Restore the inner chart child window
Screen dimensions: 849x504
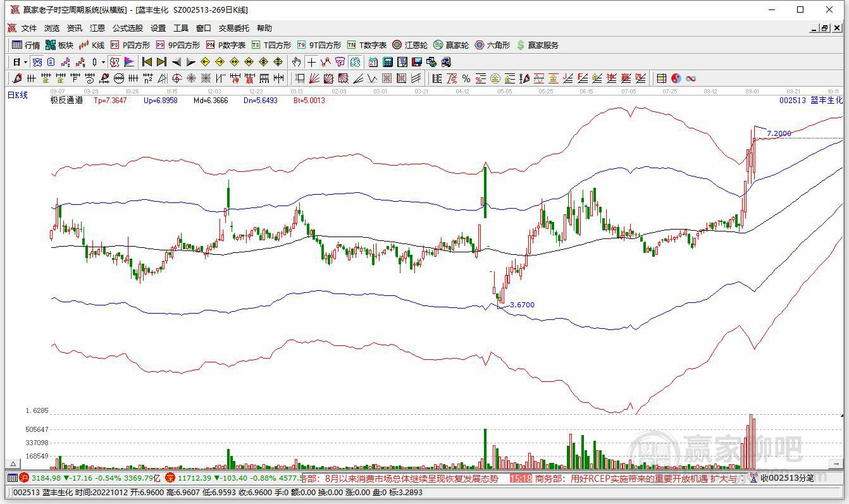(825, 28)
